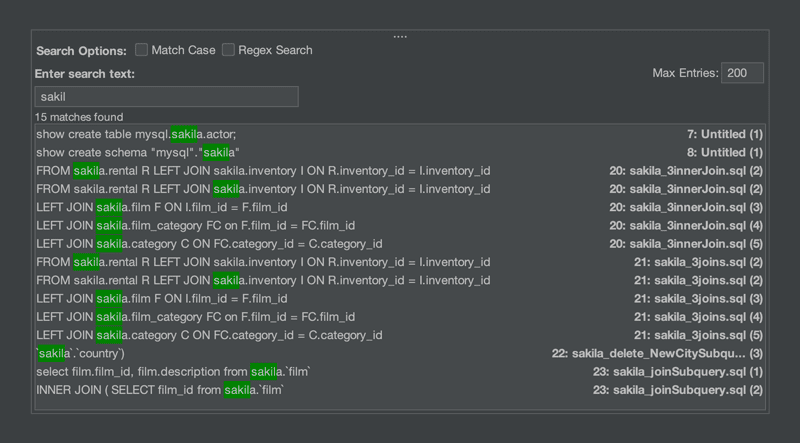The image size is (800, 443).
Task: Enable the Match Case checkbox
Action: (142, 50)
